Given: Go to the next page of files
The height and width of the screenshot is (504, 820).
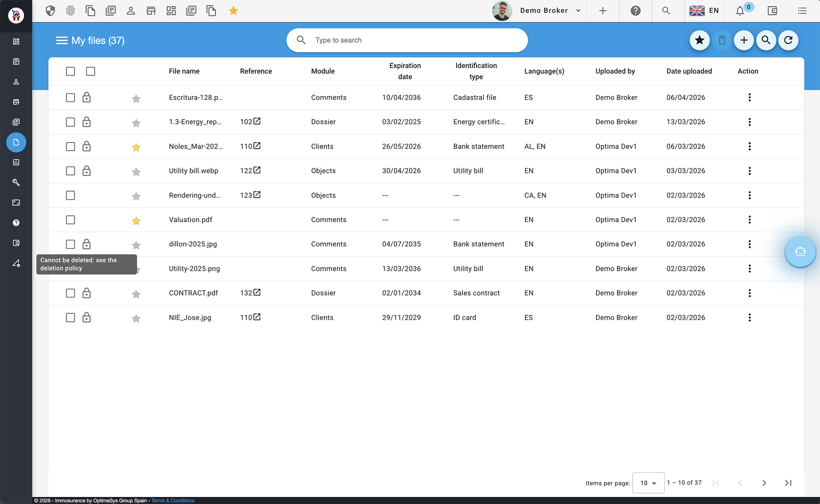Looking at the screenshot, I should click(764, 483).
